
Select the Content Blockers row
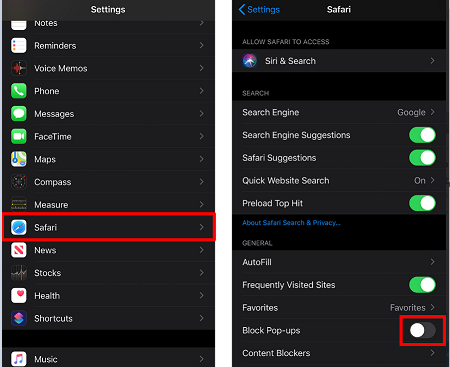339,353
